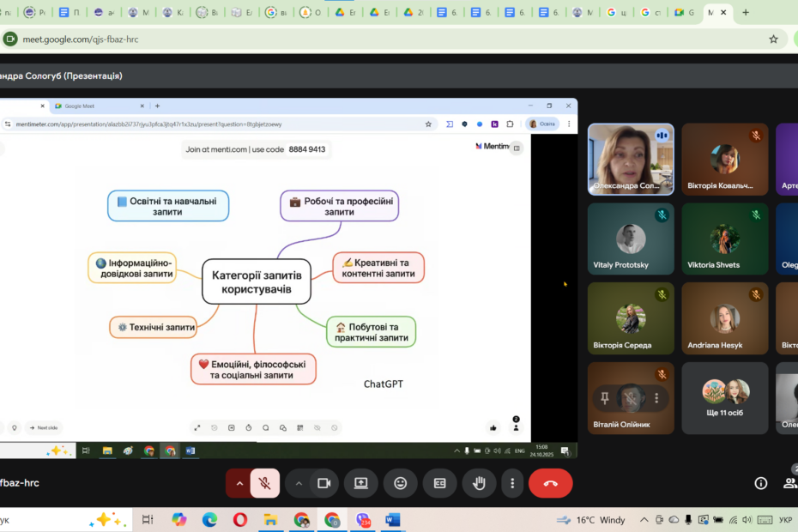This screenshot has width=798, height=532.
Task: Open the meeting details info icon
Action: (x=760, y=483)
